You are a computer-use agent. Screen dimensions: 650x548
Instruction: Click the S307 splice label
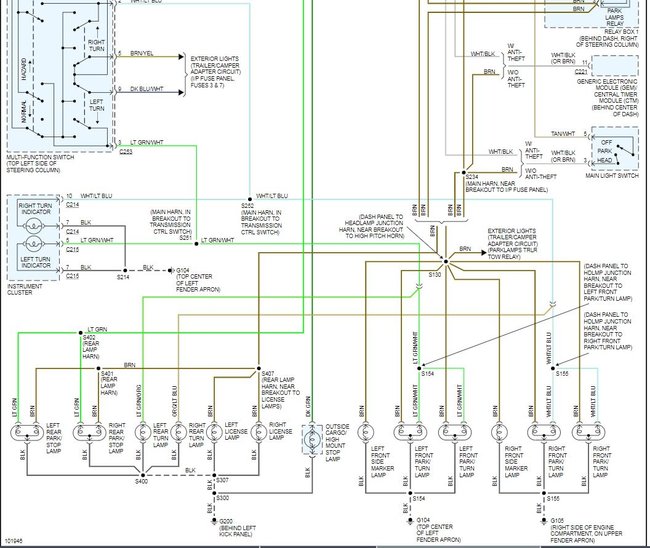point(223,480)
